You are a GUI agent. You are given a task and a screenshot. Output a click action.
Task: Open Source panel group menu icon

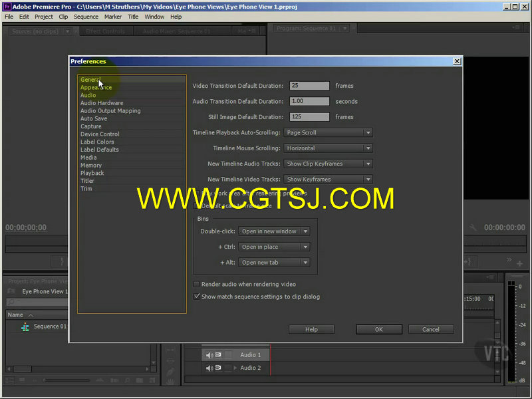252,31
